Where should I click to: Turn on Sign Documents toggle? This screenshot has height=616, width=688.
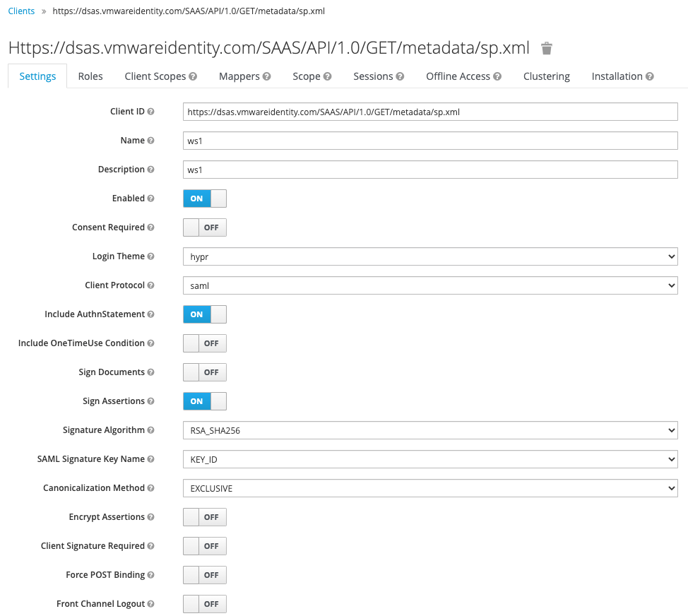(x=204, y=372)
